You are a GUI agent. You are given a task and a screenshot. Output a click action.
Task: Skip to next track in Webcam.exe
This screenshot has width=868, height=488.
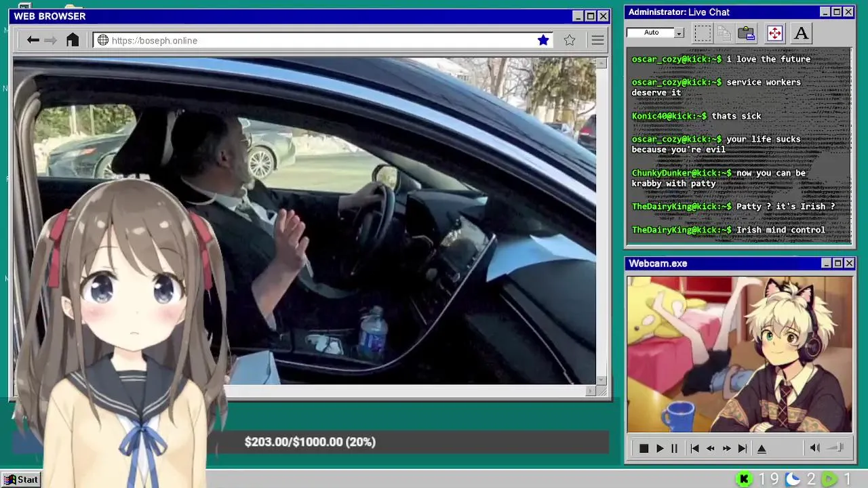click(x=743, y=448)
